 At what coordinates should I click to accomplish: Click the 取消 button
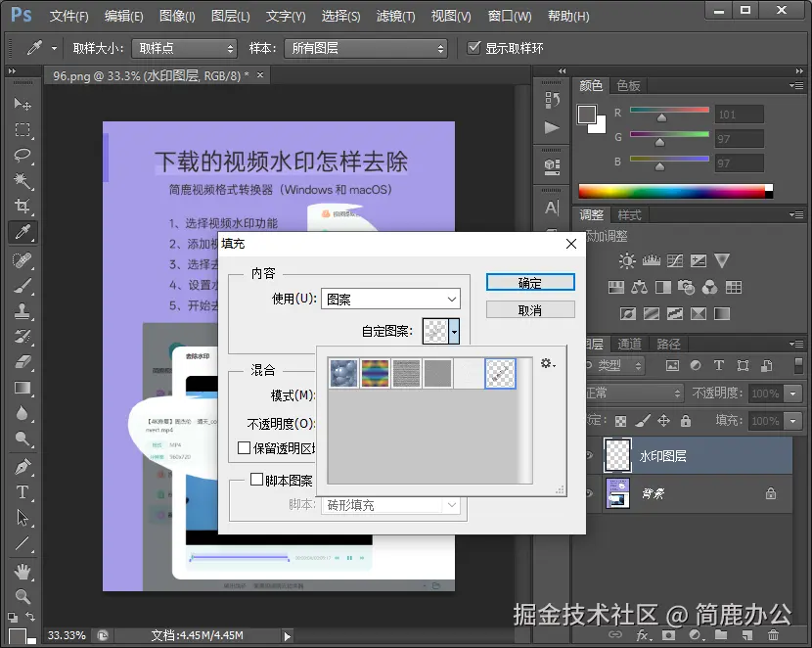pos(529,309)
